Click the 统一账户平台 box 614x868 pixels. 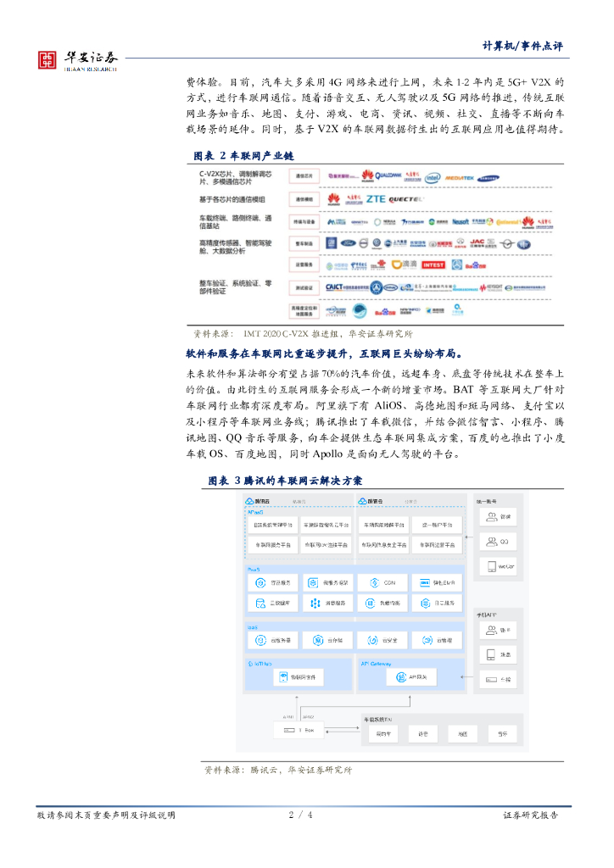[x=437, y=525]
